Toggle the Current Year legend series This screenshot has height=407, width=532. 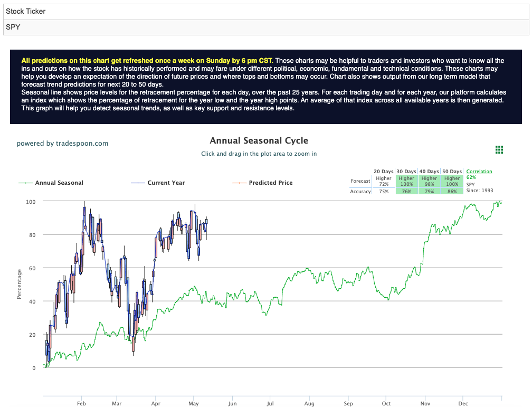pyautogui.click(x=166, y=183)
